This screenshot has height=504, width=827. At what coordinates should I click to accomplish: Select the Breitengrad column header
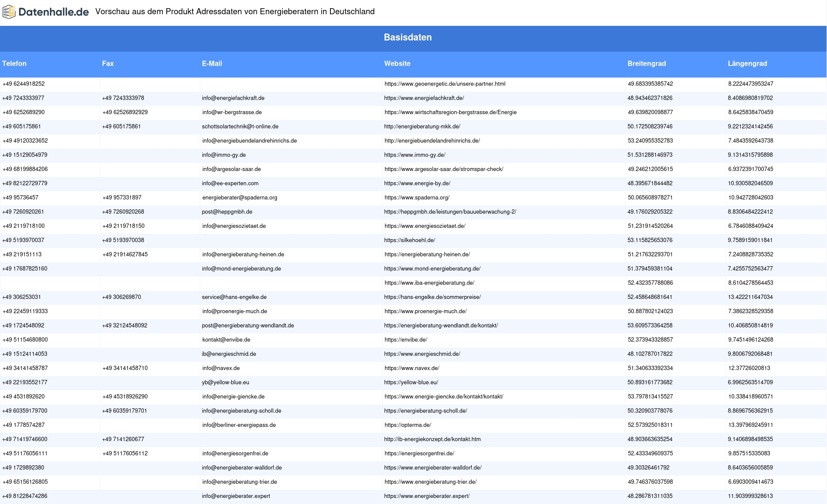647,64
